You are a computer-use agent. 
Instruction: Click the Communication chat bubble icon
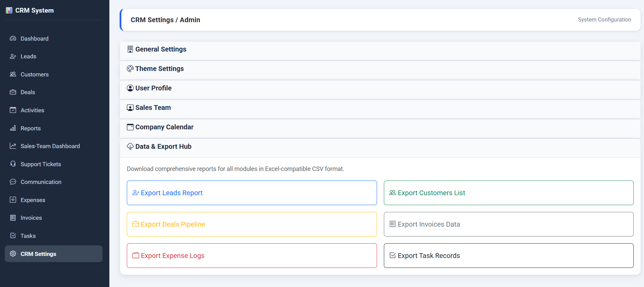pos(13,182)
